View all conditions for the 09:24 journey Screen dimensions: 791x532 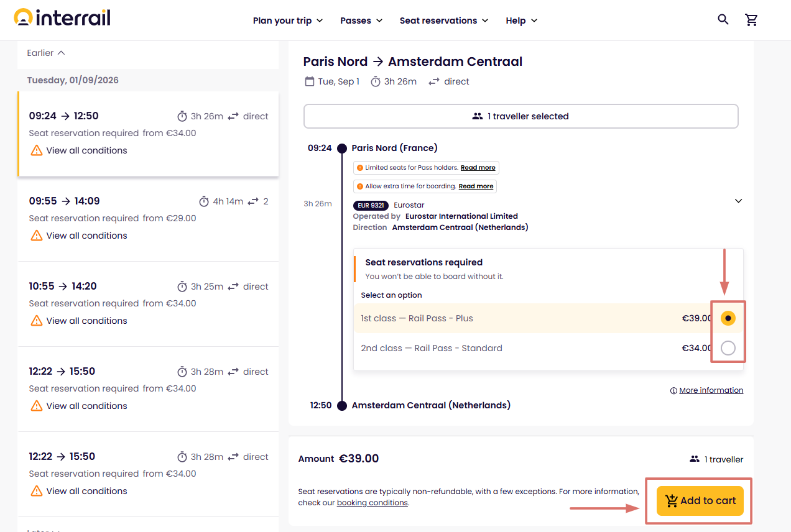(x=86, y=150)
